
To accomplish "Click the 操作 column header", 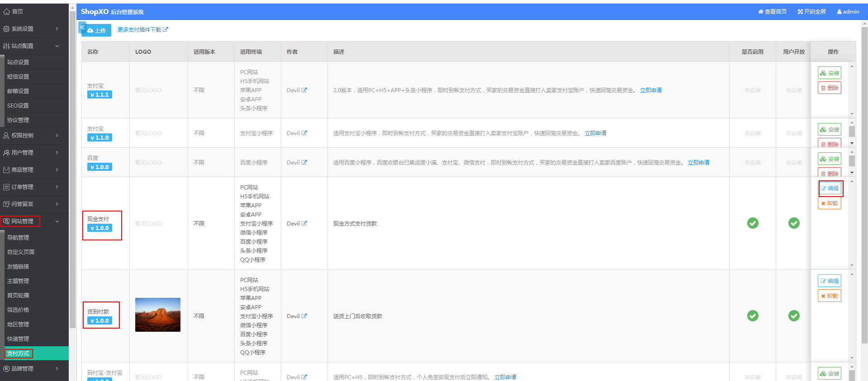I will (833, 52).
